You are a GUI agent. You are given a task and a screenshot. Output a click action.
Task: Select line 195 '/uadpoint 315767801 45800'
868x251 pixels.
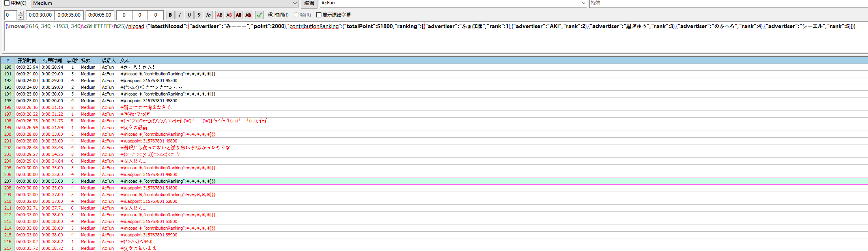click(x=434, y=101)
